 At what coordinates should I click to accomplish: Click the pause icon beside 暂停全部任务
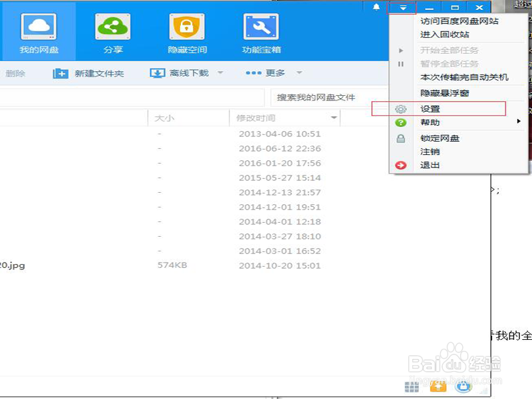pyautogui.click(x=401, y=64)
